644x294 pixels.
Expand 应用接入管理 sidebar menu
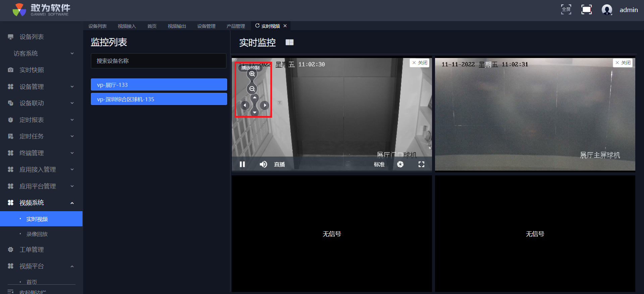coord(41,169)
